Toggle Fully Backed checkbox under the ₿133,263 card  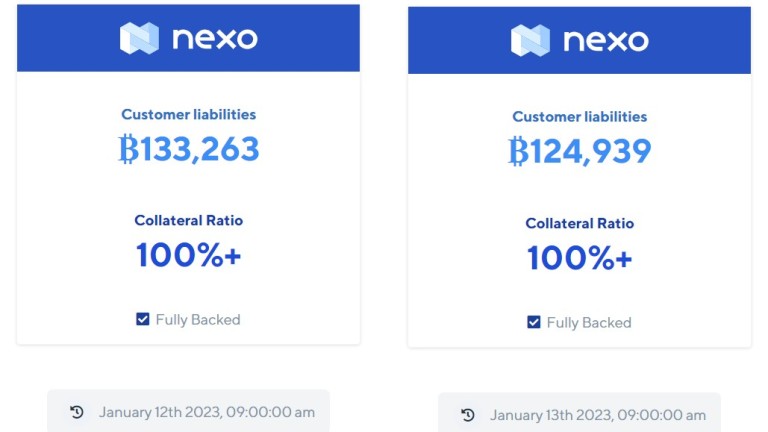click(143, 319)
